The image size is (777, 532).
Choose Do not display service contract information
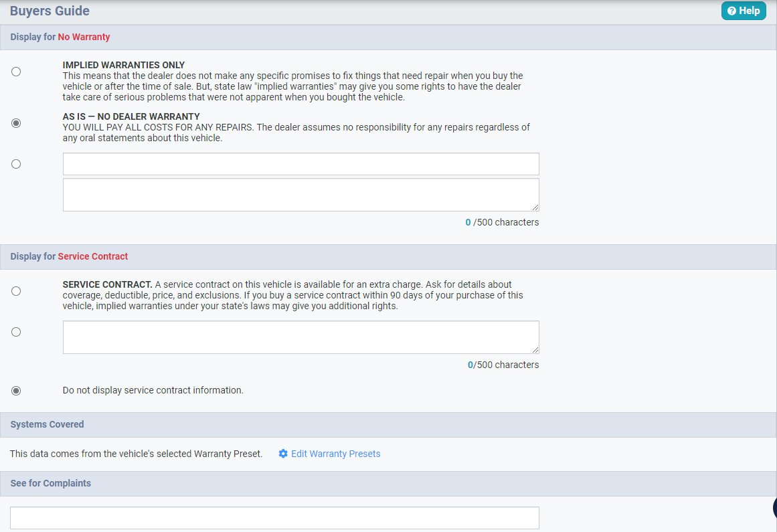(16, 390)
